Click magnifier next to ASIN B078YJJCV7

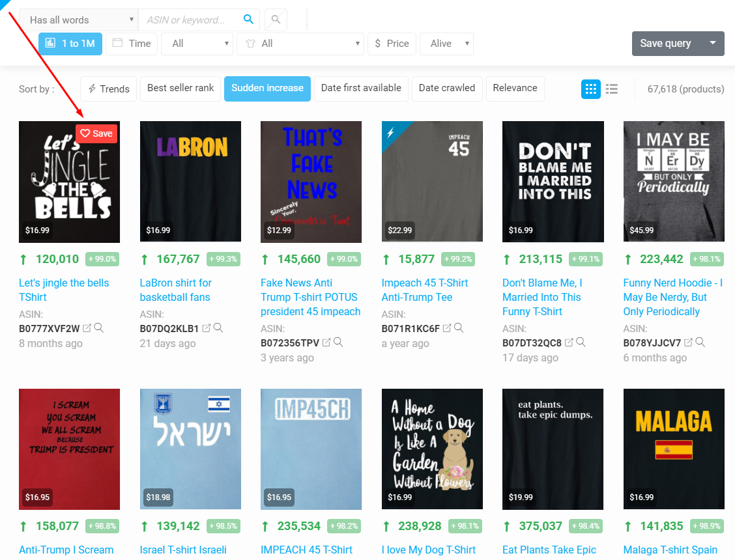click(x=700, y=343)
